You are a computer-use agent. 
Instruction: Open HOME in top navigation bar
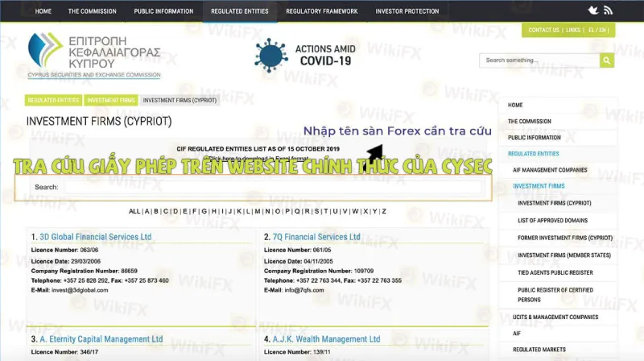click(x=43, y=11)
